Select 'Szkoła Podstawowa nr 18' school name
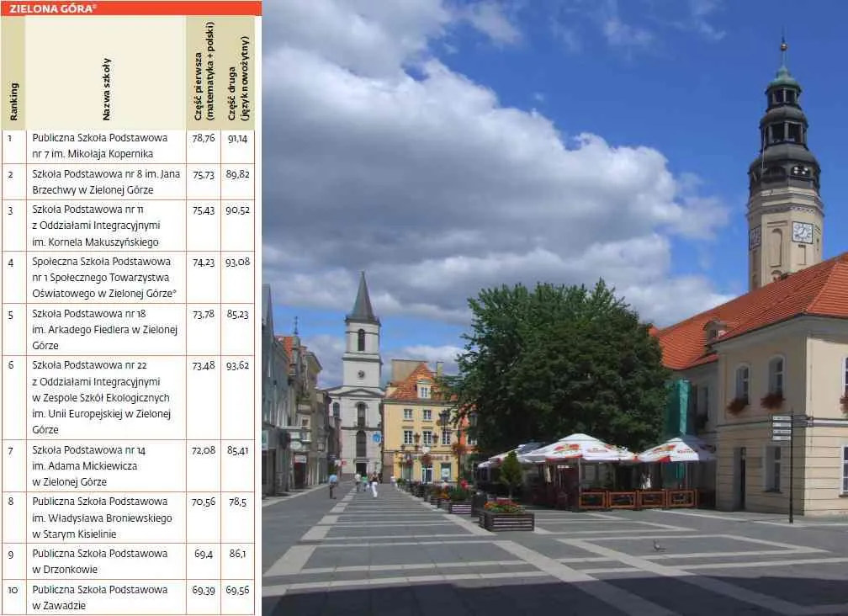The image size is (848, 616). (88, 314)
